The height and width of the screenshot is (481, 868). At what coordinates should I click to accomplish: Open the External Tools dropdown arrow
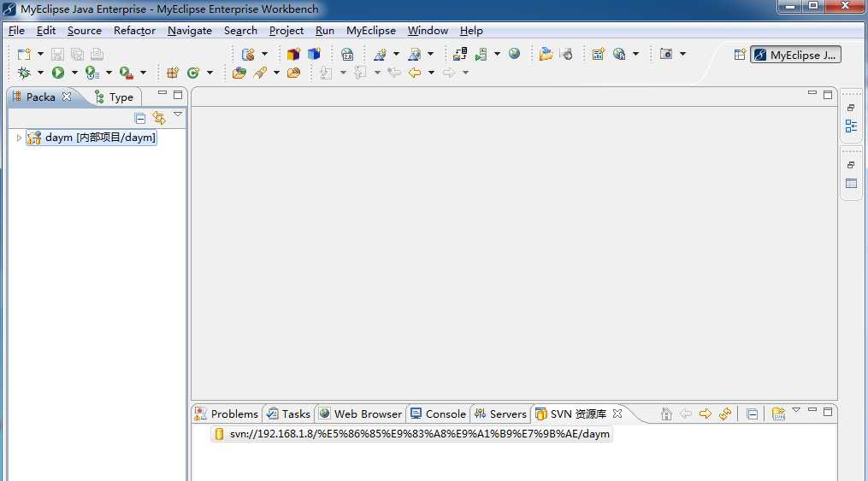[x=144, y=73]
